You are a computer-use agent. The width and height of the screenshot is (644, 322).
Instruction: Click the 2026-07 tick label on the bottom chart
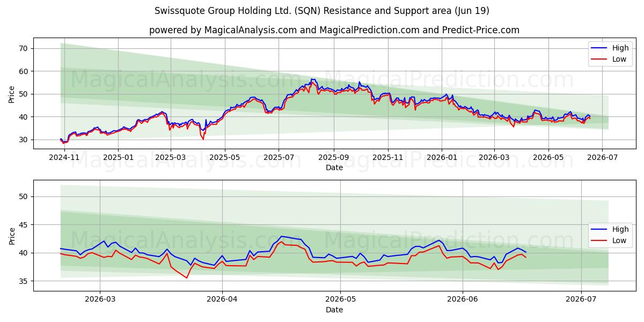point(581,300)
